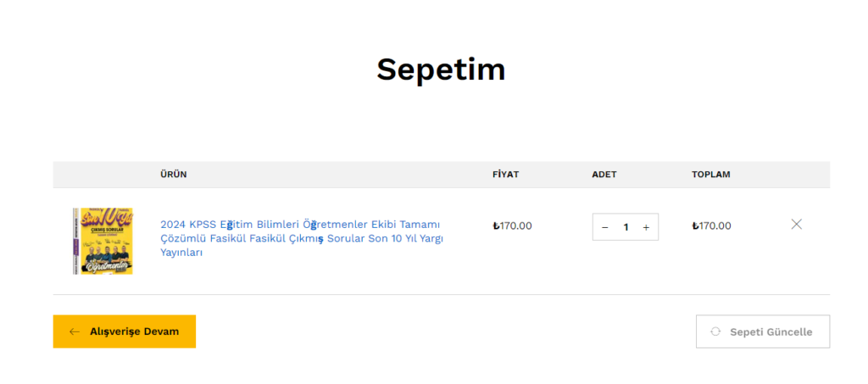Focus the quantity field showing 1
The height and width of the screenshot is (384, 868).
(626, 227)
